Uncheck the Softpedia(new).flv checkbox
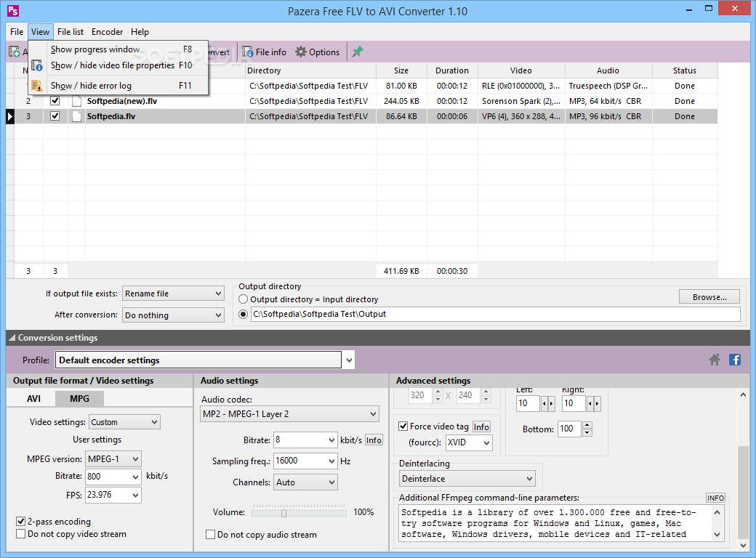The image size is (756, 558). point(55,101)
